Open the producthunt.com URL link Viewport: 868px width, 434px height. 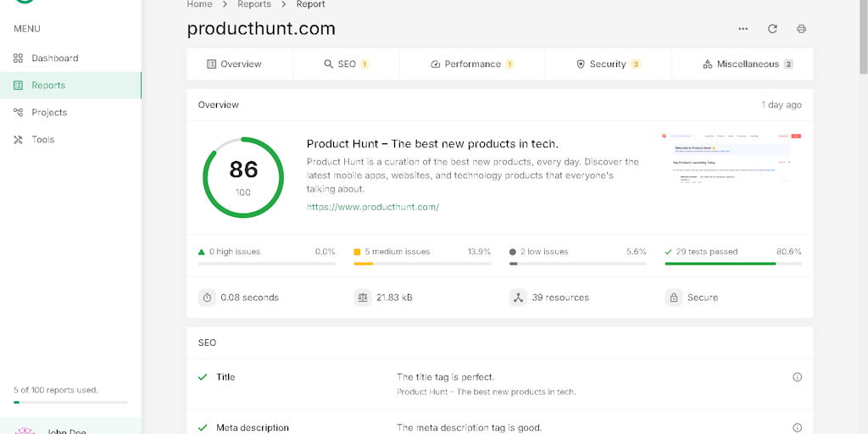[x=373, y=207]
